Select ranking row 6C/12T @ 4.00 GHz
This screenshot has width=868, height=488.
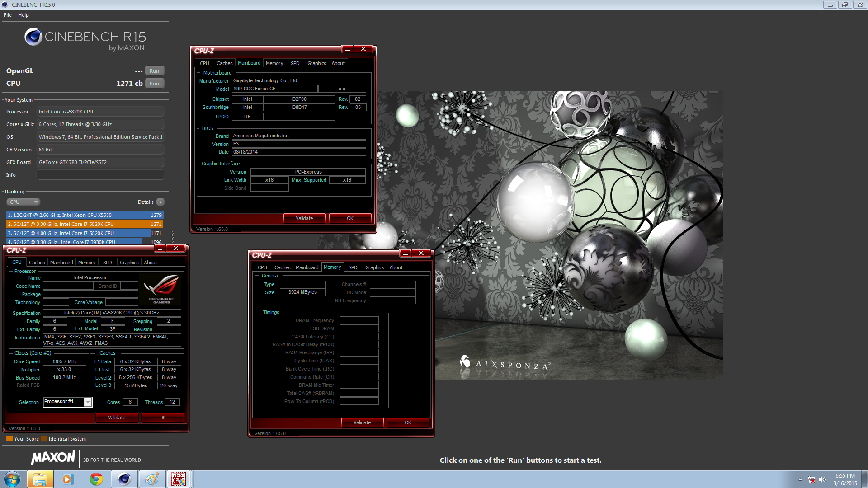tap(85, 233)
